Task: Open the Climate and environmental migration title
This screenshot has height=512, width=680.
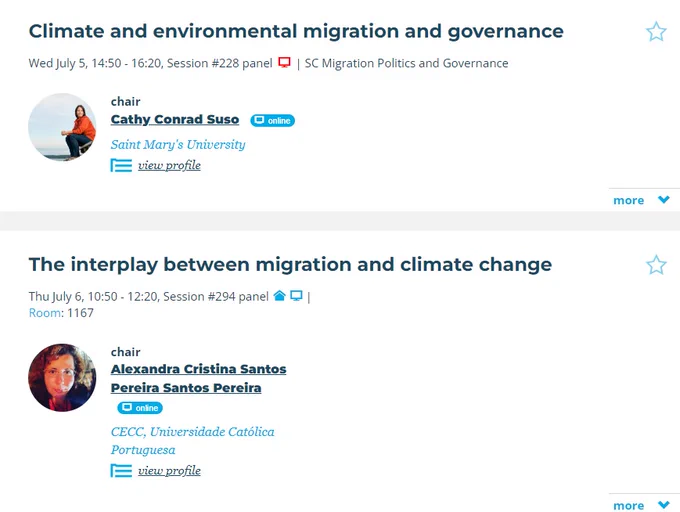Action: click(x=296, y=32)
